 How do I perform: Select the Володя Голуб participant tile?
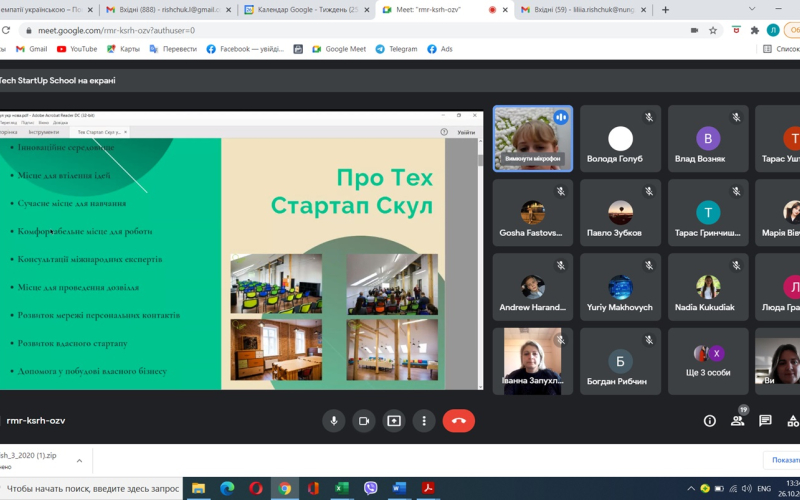[x=620, y=139]
